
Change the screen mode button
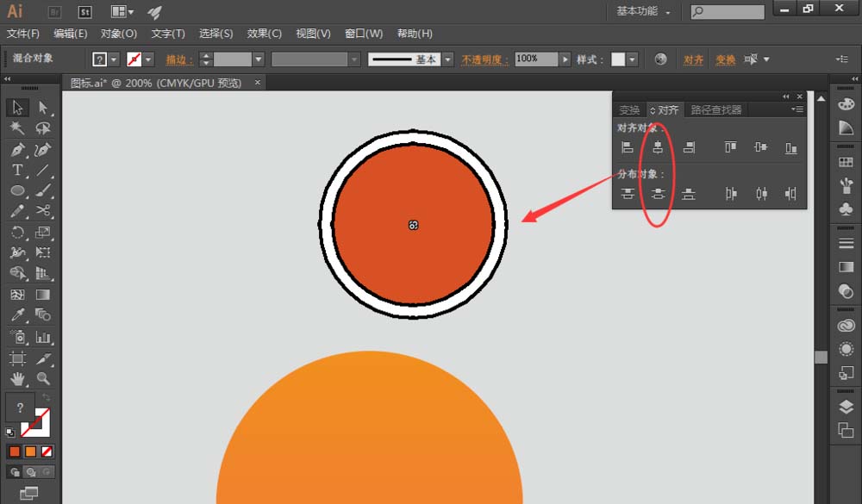(x=28, y=493)
